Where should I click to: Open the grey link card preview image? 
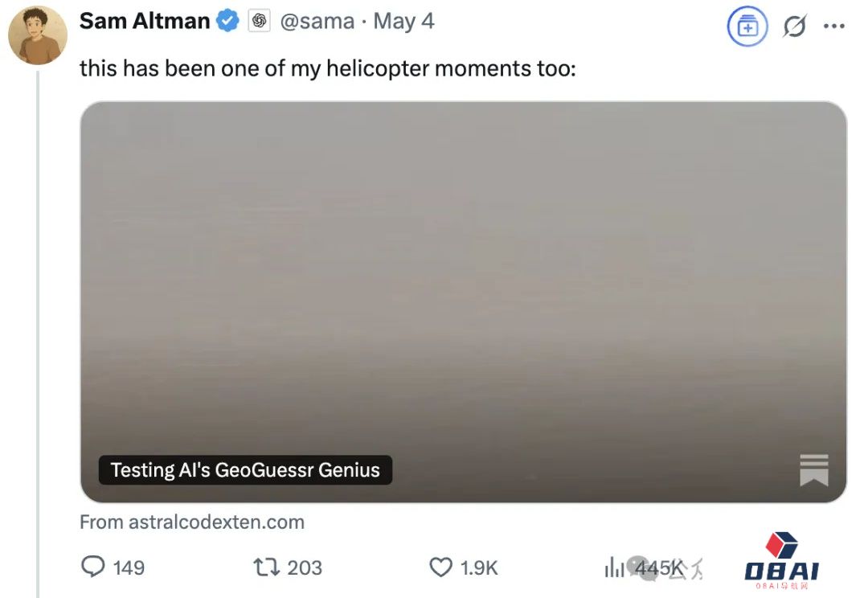coord(463,273)
